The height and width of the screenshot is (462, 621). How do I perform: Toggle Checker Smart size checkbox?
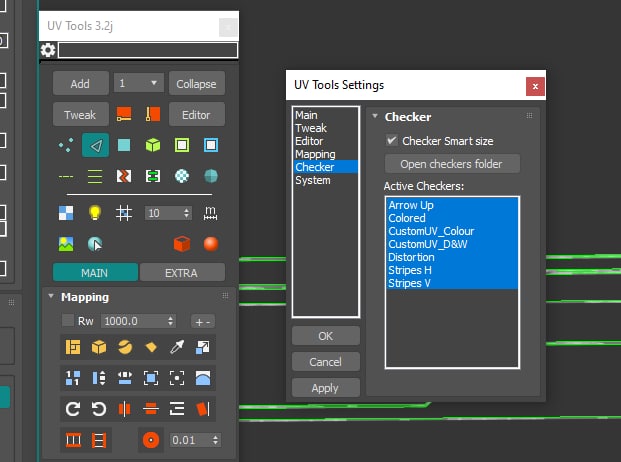(392, 141)
